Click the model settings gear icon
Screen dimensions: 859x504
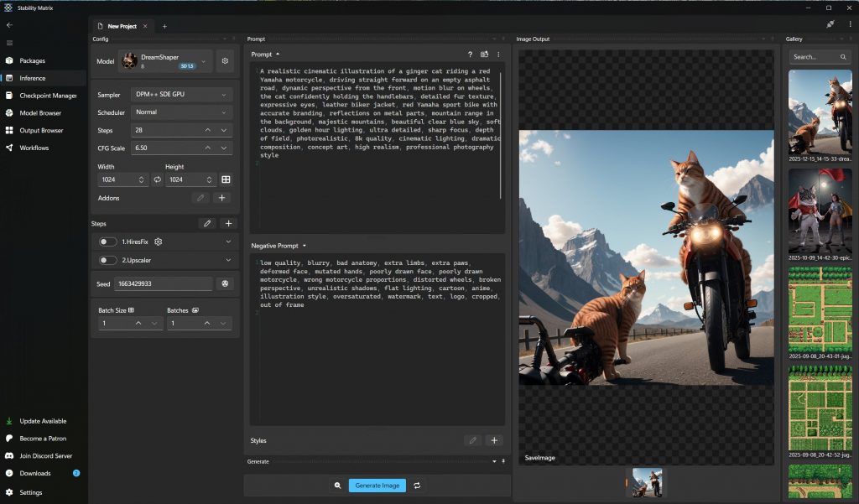coord(225,60)
